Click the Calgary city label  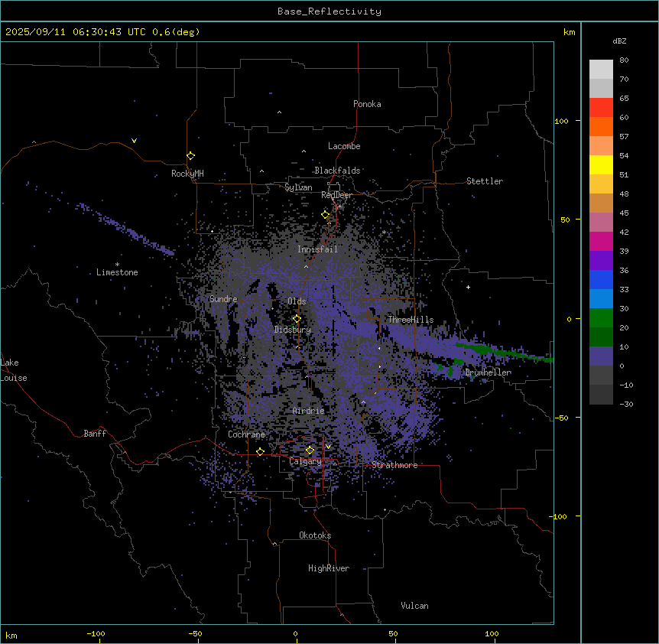coord(305,461)
